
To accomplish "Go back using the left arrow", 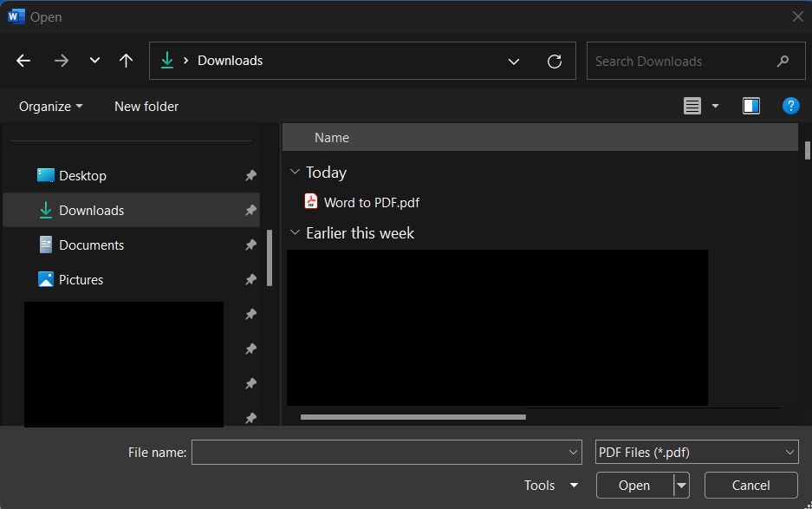I will coord(23,62).
